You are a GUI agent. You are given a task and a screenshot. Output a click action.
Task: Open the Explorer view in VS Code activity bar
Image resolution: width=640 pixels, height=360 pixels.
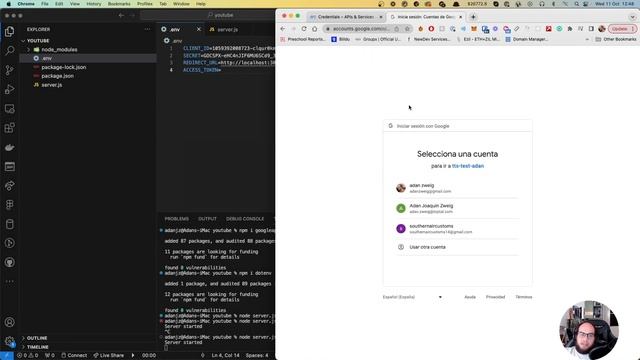(9, 31)
